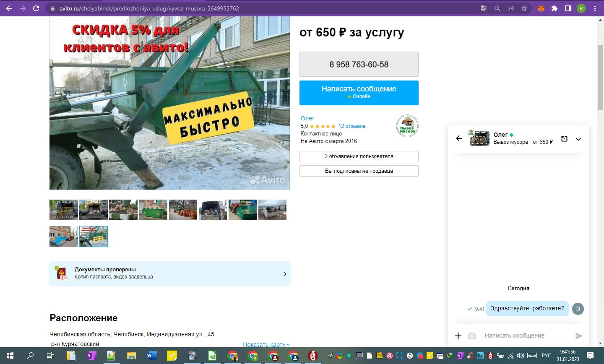Open Microsoft Word from the taskbar

click(x=152, y=356)
